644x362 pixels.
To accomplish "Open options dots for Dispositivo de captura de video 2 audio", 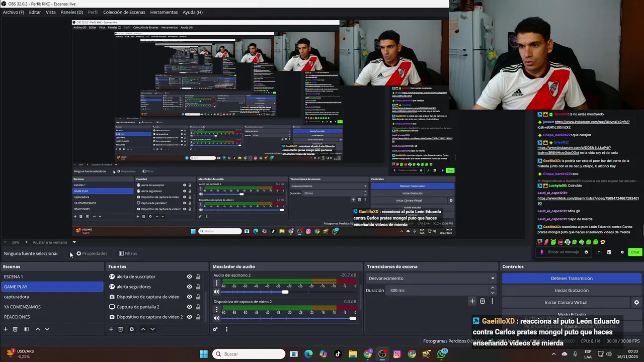I will click(217, 309).
